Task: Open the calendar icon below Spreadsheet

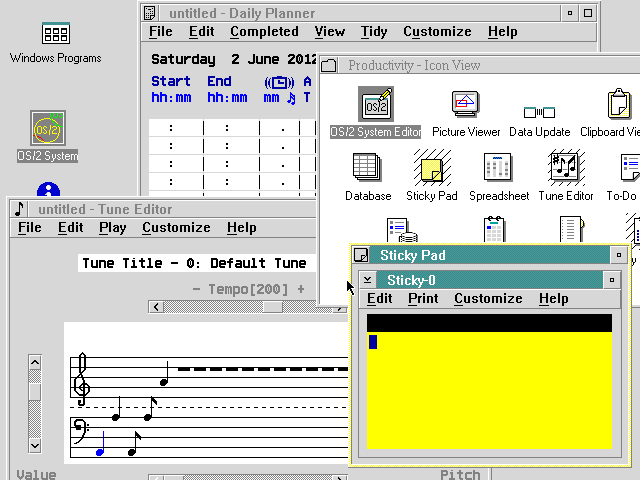Action: tap(494, 229)
